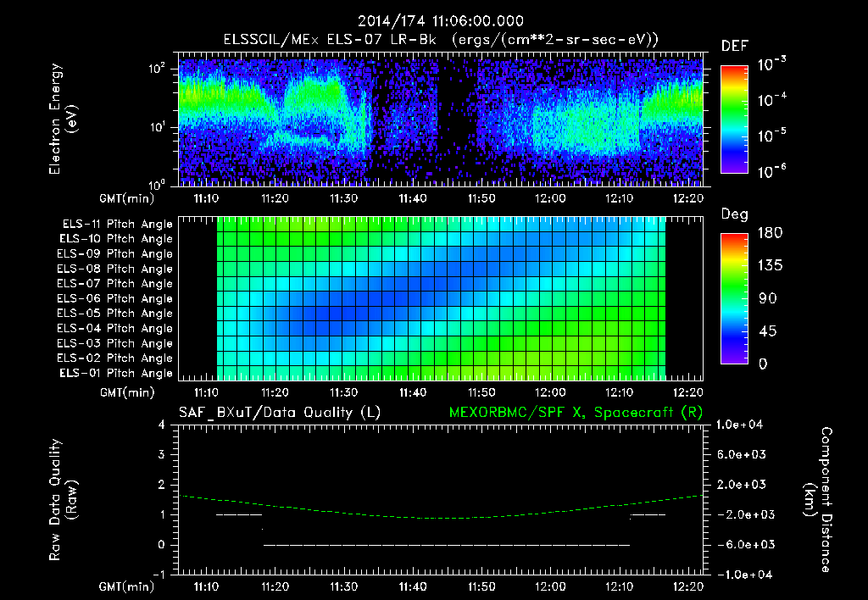Click the -1 tick on Raw Data Quality axis
The width and height of the screenshot is (868, 600).
(x=159, y=575)
